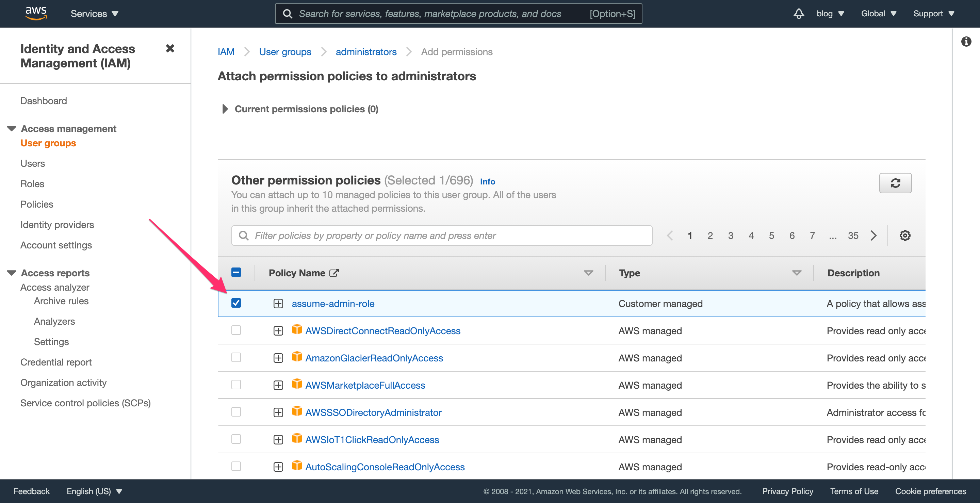Expand details of AutoScalingConsoleReadOnlyAccess policy

pyautogui.click(x=278, y=467)
